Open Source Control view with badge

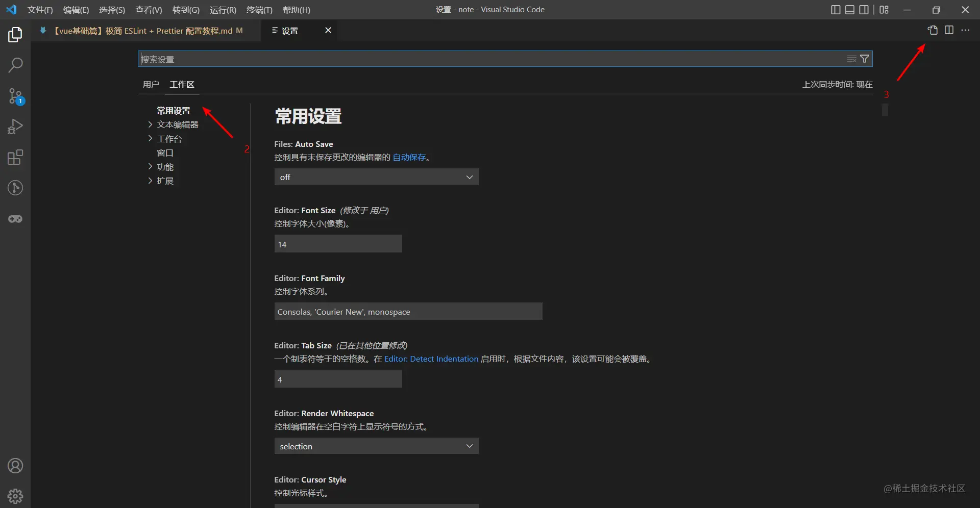pyautogui.click(x=15, y=96)
